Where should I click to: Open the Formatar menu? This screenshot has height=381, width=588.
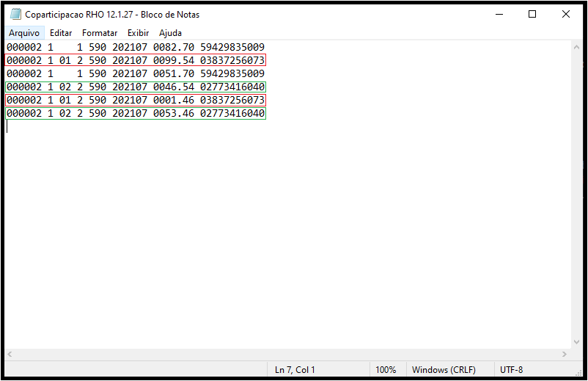click(100, 33)
